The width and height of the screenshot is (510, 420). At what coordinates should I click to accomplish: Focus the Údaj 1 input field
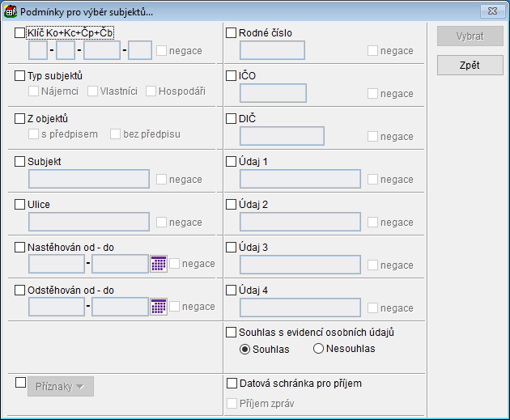pyautogui.click(x=300, y=179)
